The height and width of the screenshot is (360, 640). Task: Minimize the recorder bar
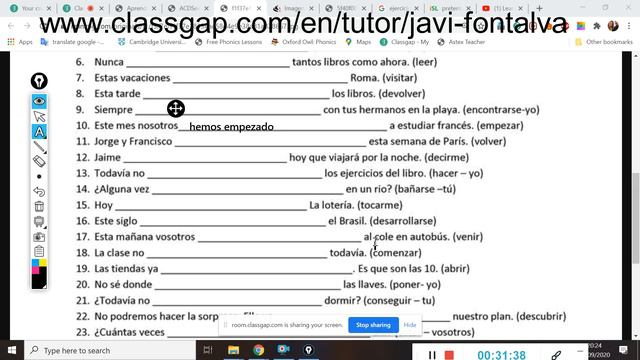pos(580,351)
